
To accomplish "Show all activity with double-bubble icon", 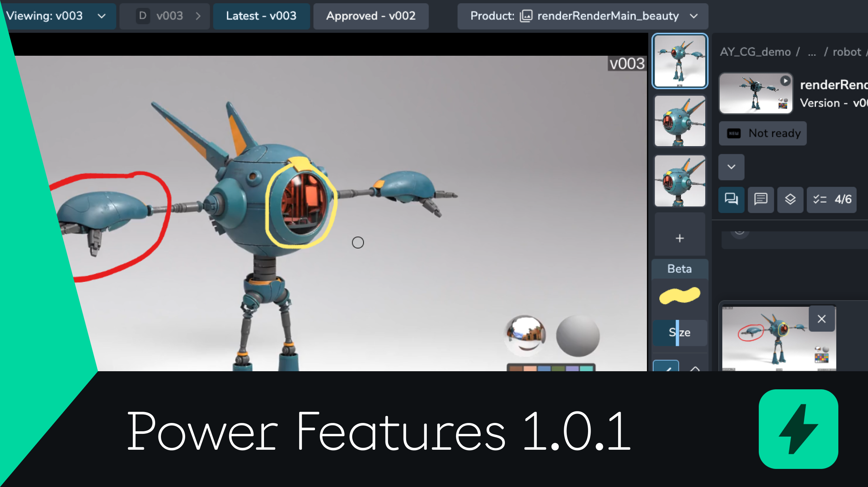I will click(x=731, y=199).
